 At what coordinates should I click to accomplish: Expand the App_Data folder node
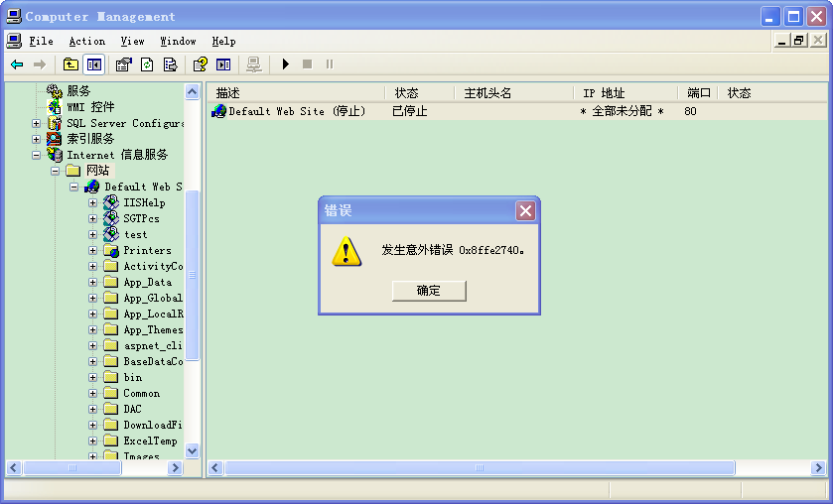(x=93, y=282)
